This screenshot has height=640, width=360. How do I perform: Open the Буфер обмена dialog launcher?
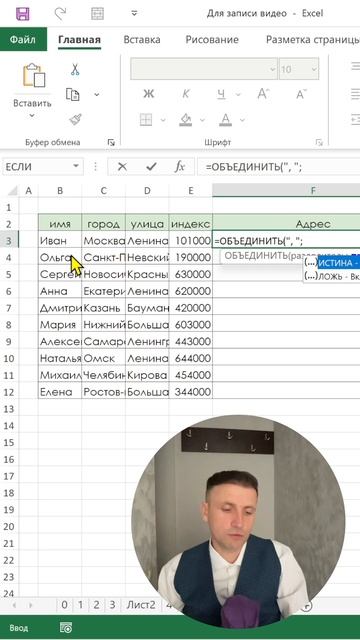pyautogui.click(x=111, y=142)
